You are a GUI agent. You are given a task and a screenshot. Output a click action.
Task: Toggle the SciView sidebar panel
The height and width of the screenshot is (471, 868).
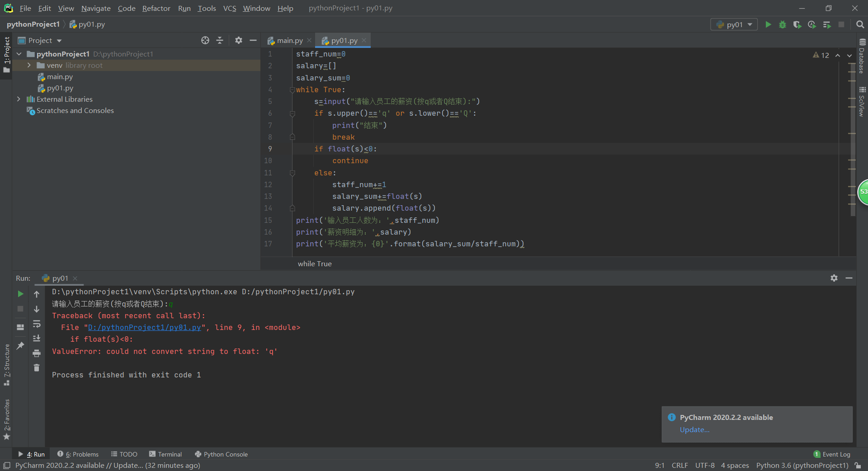[x=862, y=102]
